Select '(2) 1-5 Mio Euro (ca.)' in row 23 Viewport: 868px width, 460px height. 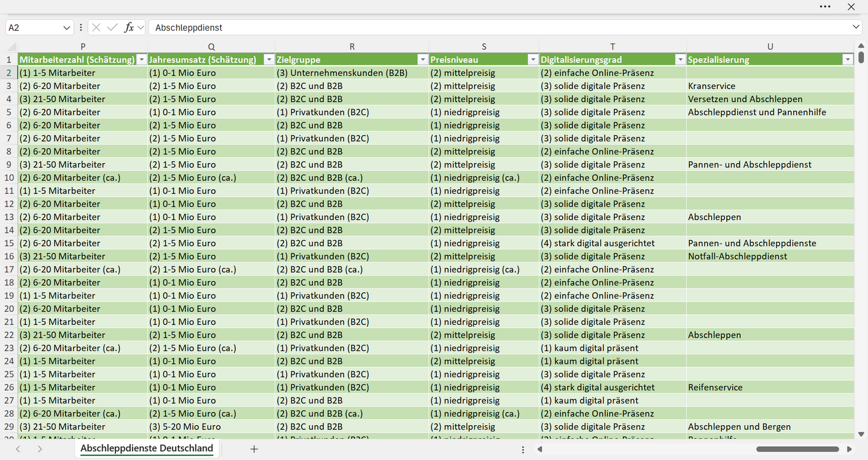pyautogui.click(x=211, y=348)
